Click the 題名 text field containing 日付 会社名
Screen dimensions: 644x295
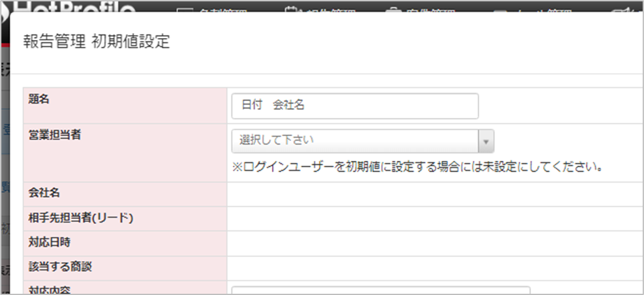tap(354, 106)
